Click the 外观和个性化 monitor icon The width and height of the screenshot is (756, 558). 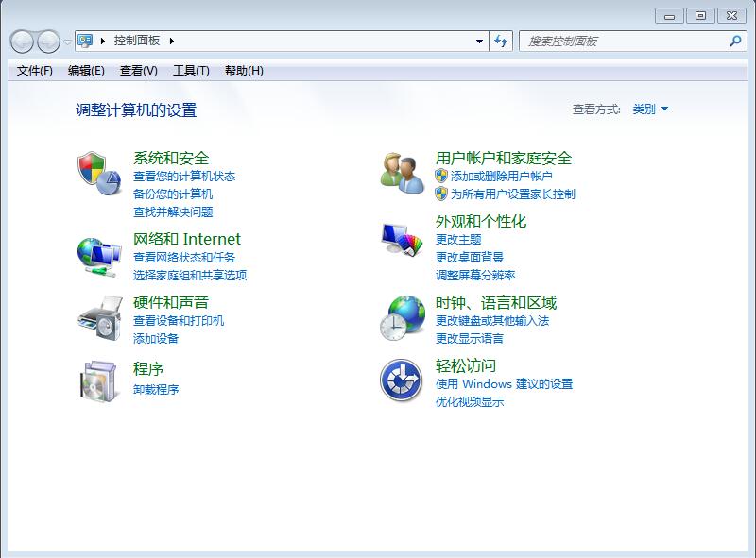point(402,240)
